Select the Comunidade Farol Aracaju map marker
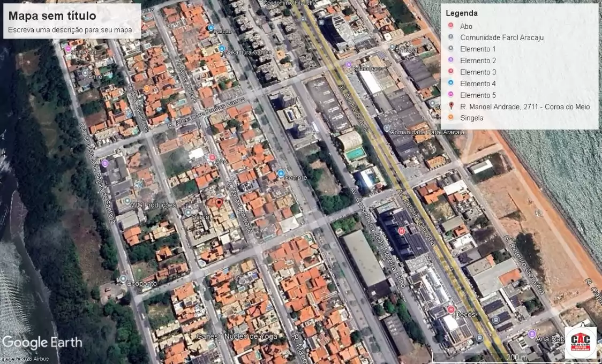The image size is (602, 364). [387, 128]
